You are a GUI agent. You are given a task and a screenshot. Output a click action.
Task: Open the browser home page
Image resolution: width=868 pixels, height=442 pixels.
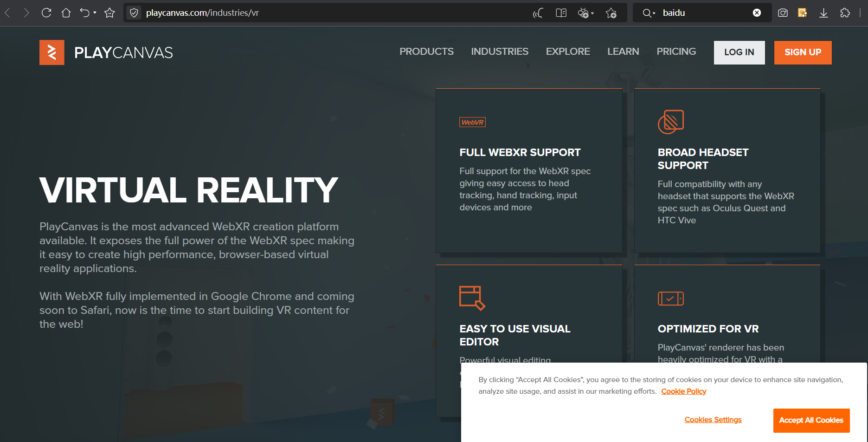tap(66, 13)
